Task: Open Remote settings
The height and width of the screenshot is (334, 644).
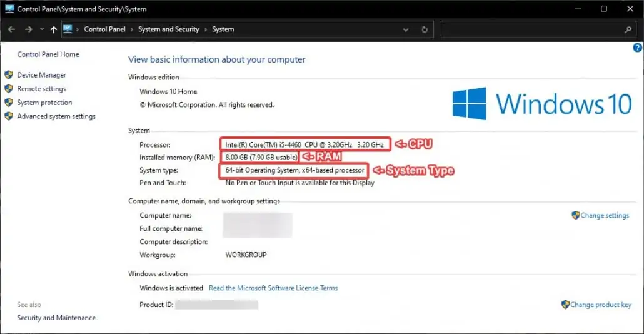Action: [x=41, y=89]
